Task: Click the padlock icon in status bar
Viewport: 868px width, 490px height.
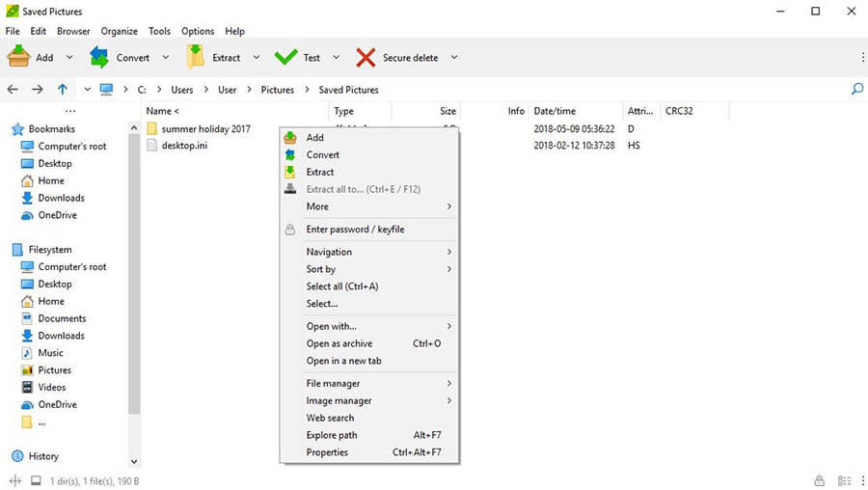Action: pyautogui.click(x=819, y=480)
